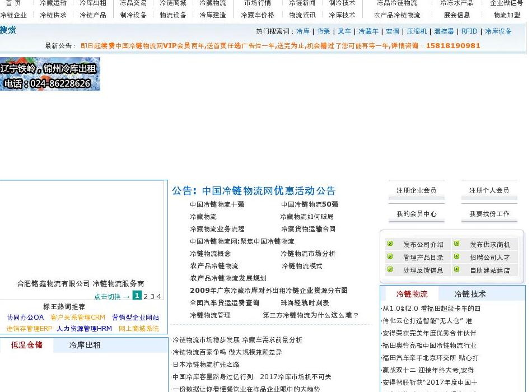The height and width of the screenshot is (392, 532).
Task: Open article 中国冷链物流50强
Action: (x=310, y=204)
